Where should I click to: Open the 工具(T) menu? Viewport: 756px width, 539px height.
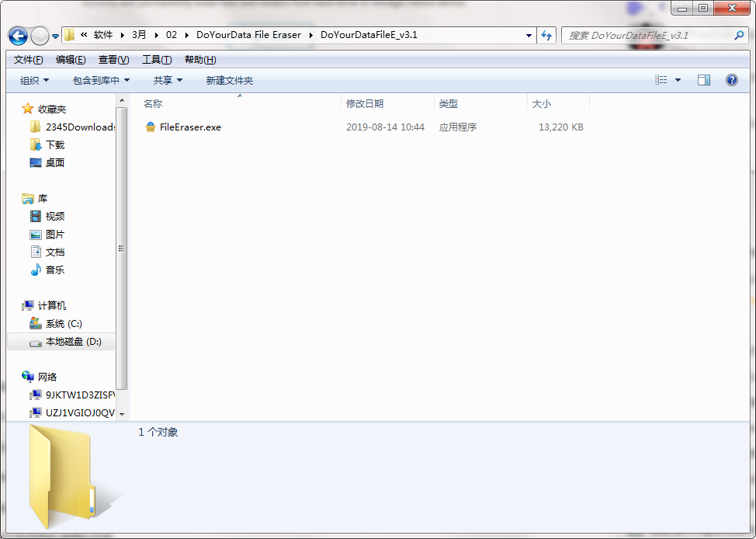(157, 60)
